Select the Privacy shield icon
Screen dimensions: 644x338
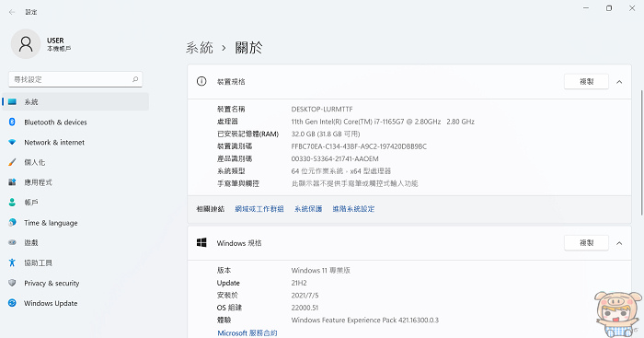12,283
